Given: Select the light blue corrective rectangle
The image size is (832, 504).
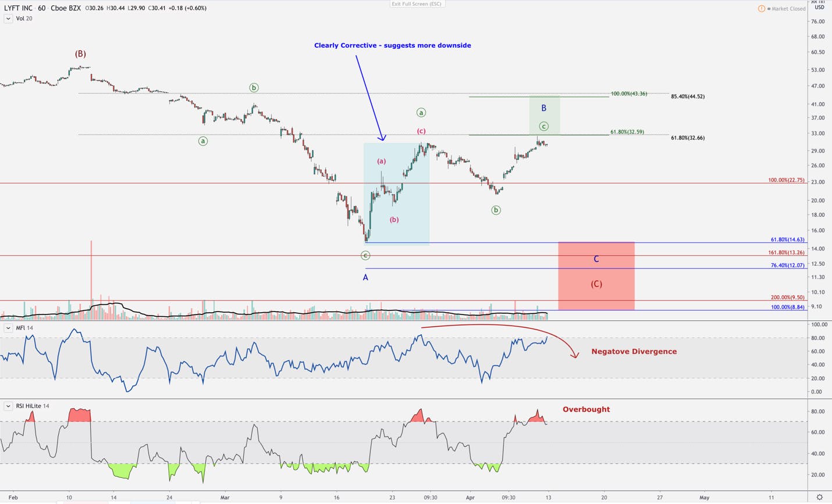Looking at the screenshot, I should [x=397, y=194].
